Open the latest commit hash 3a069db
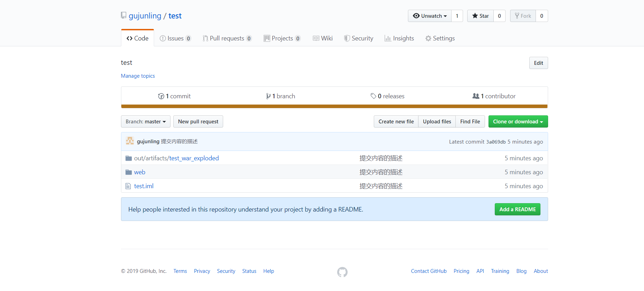This screenshot has height=291, width=644. point(495,142)
